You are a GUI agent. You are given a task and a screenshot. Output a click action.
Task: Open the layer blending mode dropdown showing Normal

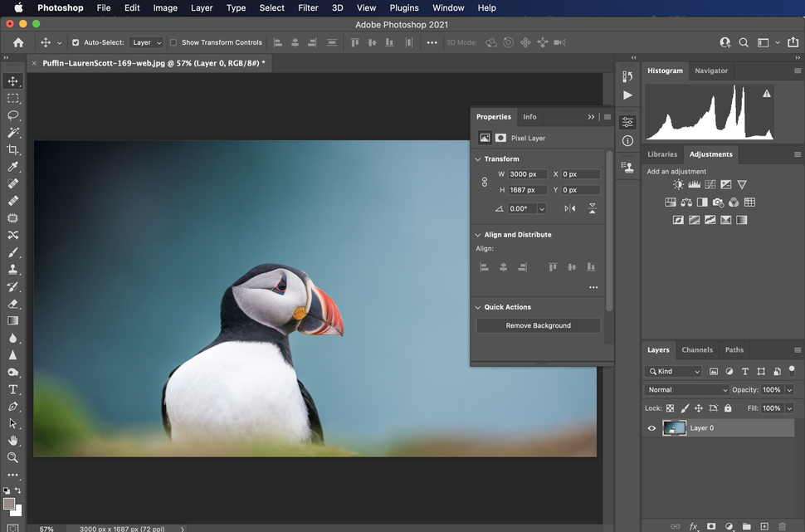[x=686, y=389]
